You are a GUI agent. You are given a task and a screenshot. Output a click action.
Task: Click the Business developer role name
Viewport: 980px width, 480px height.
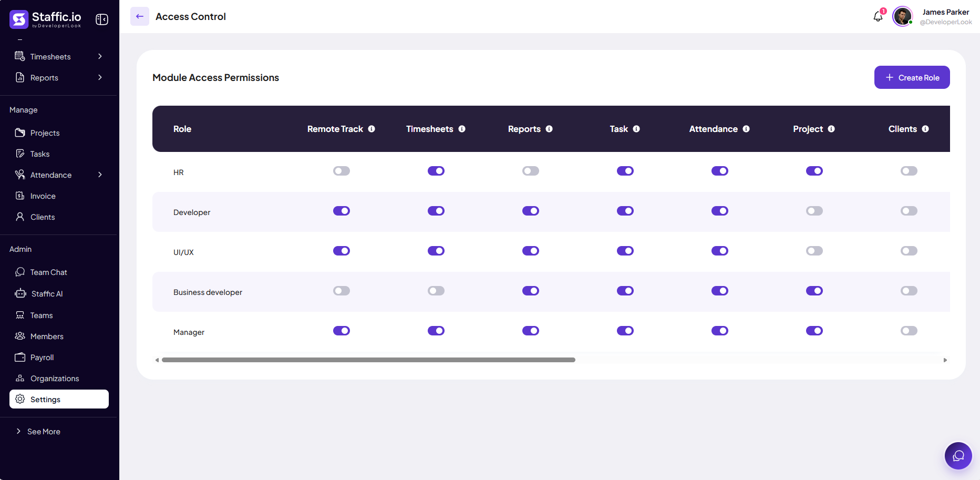pos(208,292)
